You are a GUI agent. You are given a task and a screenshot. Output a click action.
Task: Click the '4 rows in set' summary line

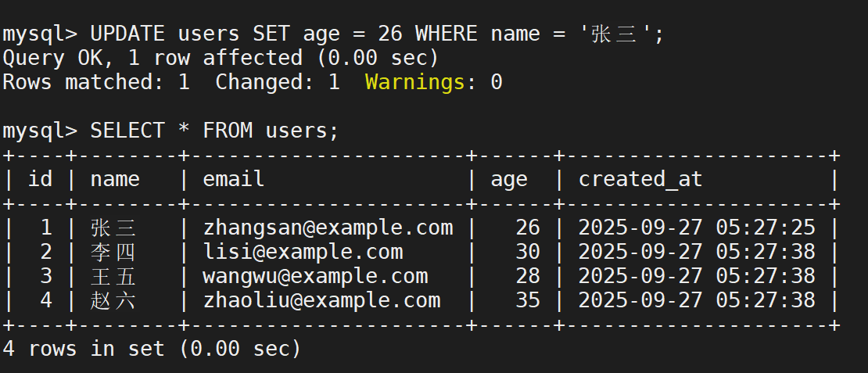point(152,350)
